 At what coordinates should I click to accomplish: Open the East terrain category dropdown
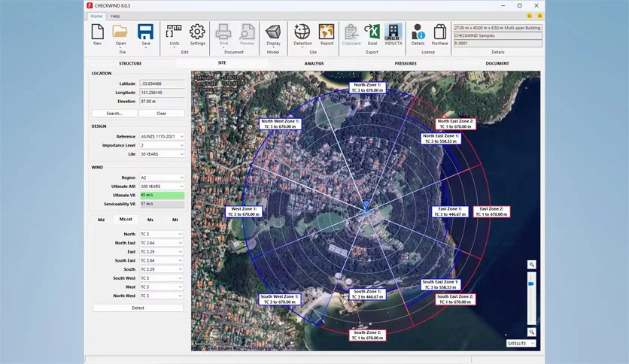point(161,252)
